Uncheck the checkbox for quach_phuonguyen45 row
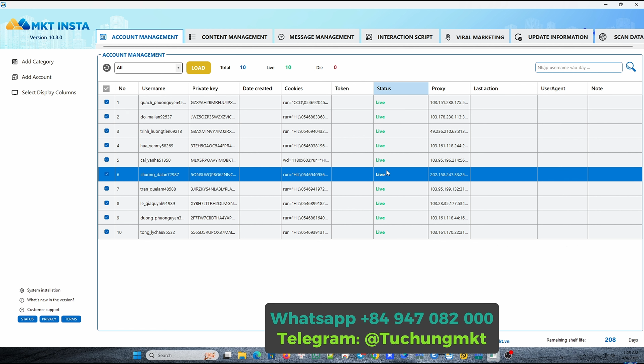This screenshot has height=364, width=644. click(x=106, y=102)
